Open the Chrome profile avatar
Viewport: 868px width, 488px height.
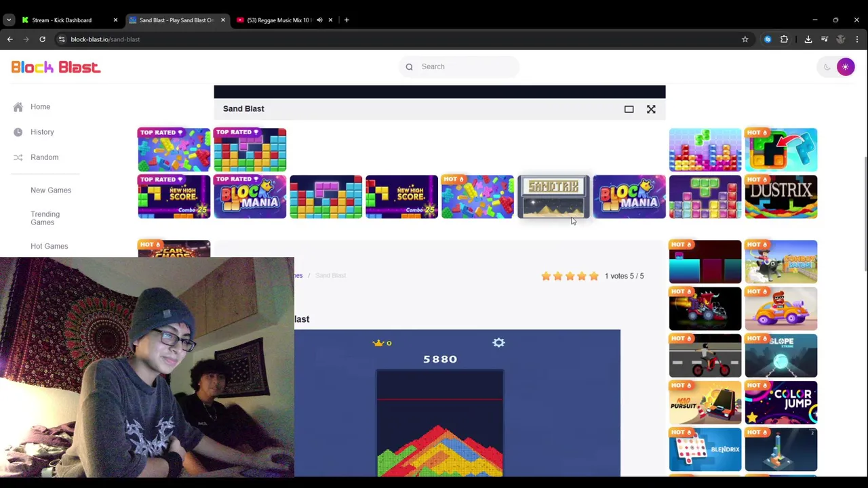click(x=841, y=39)
